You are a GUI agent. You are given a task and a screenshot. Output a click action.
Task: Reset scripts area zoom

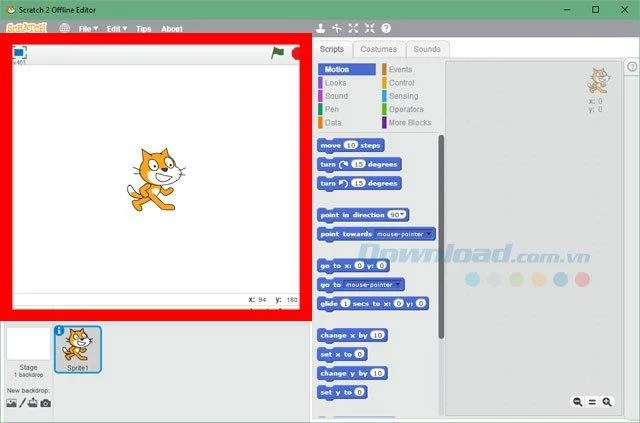[x=592, y=402]
